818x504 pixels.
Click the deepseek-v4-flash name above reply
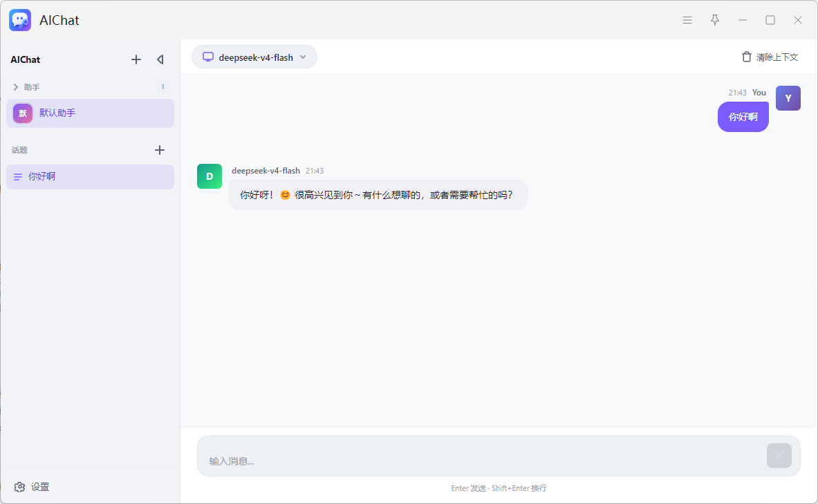(x=266, y=171)
